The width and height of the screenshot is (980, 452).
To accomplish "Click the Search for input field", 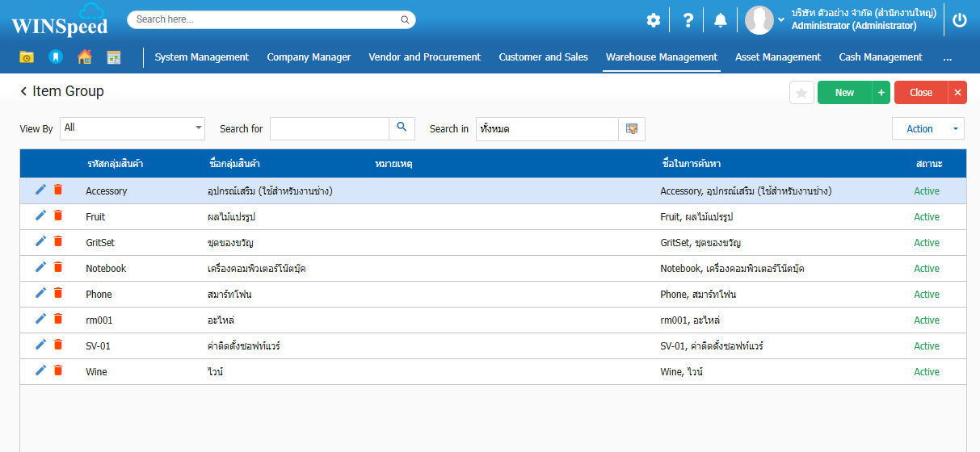I will tap(330, 128).
